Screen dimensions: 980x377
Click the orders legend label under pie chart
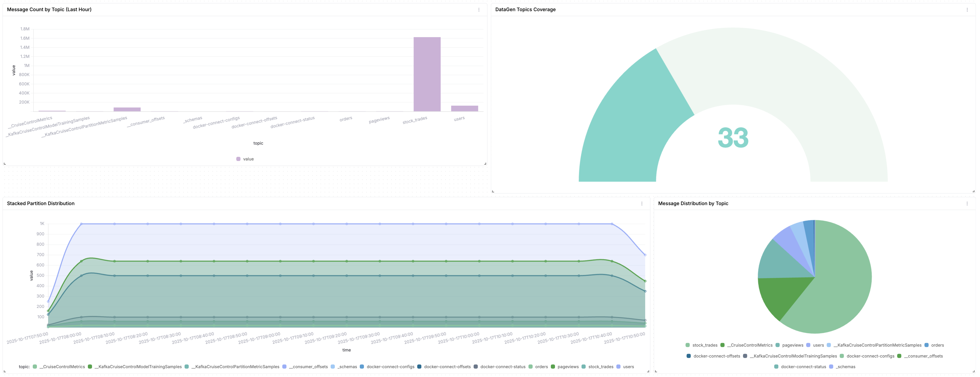[x=937, y=346]
